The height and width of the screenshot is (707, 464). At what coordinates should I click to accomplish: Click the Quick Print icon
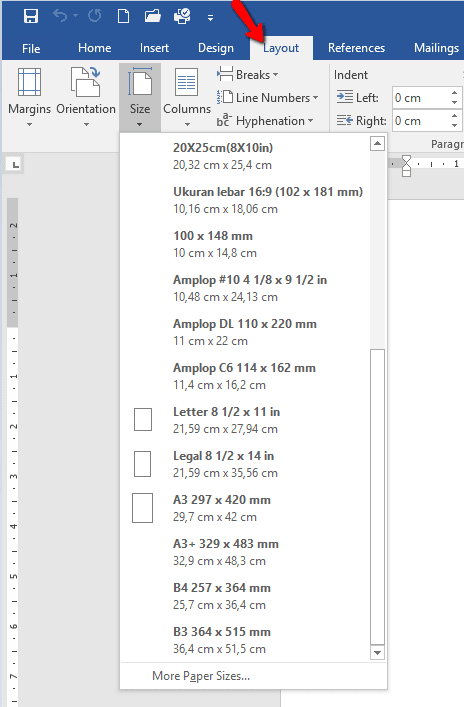coord(182,16)
